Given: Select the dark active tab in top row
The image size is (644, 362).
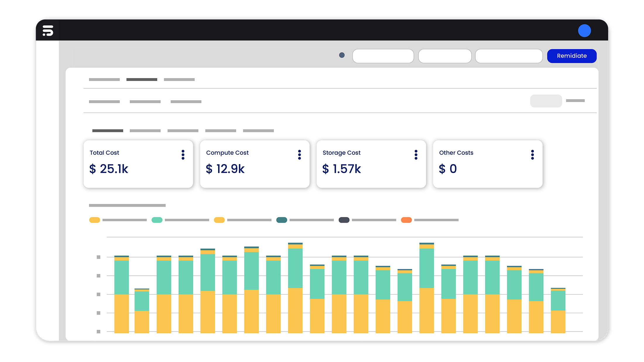Looking at the screenshot, I should [x=142, y=80].
